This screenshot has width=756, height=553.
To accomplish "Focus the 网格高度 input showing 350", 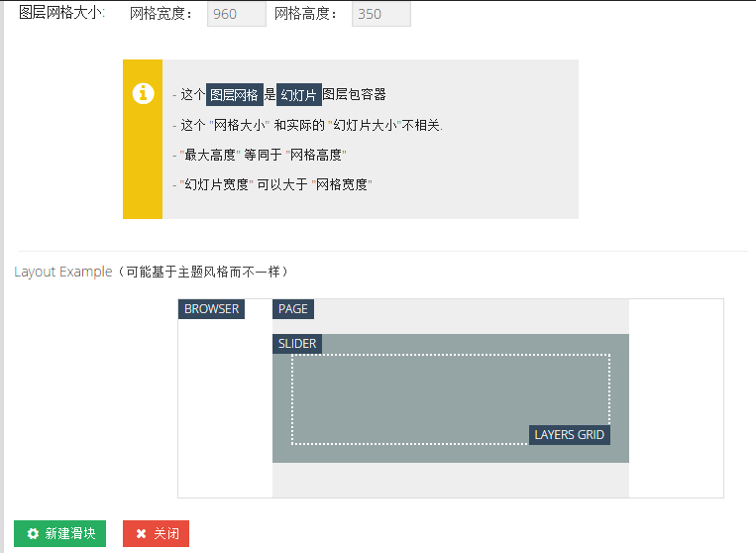I will coord(380,14).
